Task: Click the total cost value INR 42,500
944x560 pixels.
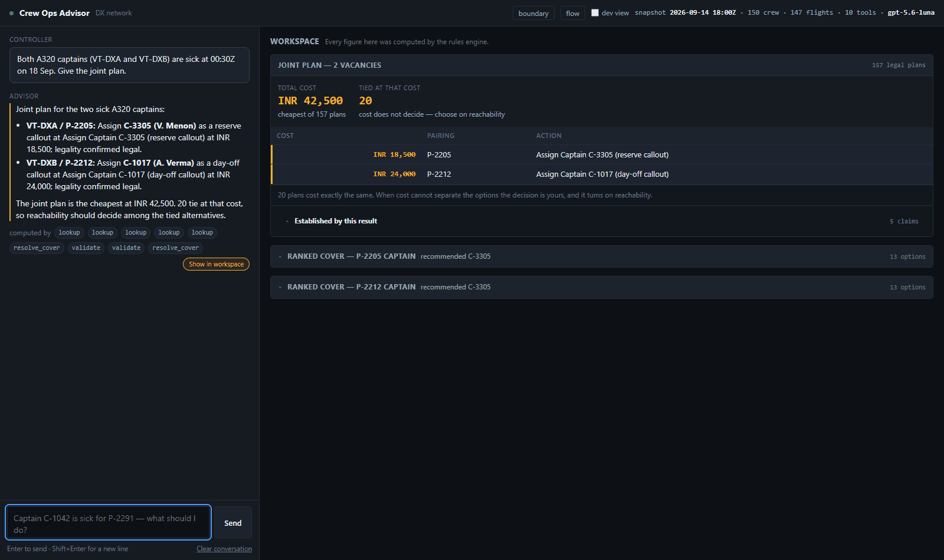Action: point(310,101)
